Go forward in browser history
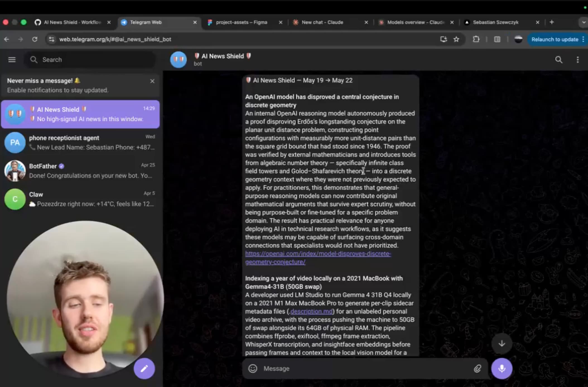This screenshot has height=387, width=588. [21, 39]
